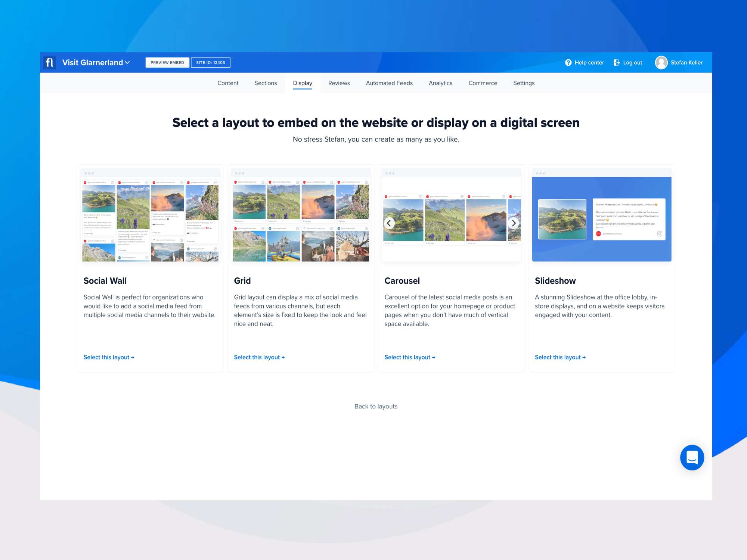Click the Carousel preview right arrow
This screenshot has width=747, height=560.
click(x=514, y=223)
